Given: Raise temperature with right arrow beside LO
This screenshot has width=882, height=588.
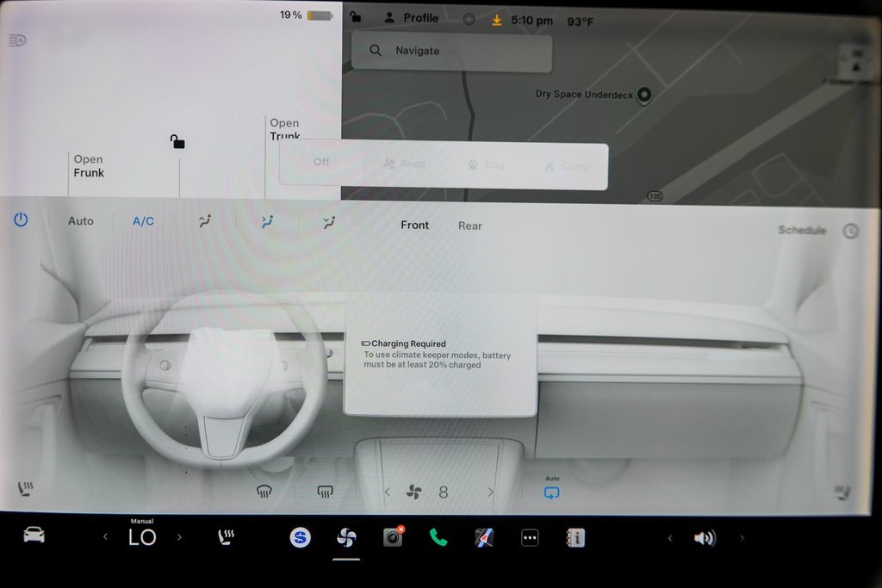Looking at the screenshot, I should pos(179,537).
